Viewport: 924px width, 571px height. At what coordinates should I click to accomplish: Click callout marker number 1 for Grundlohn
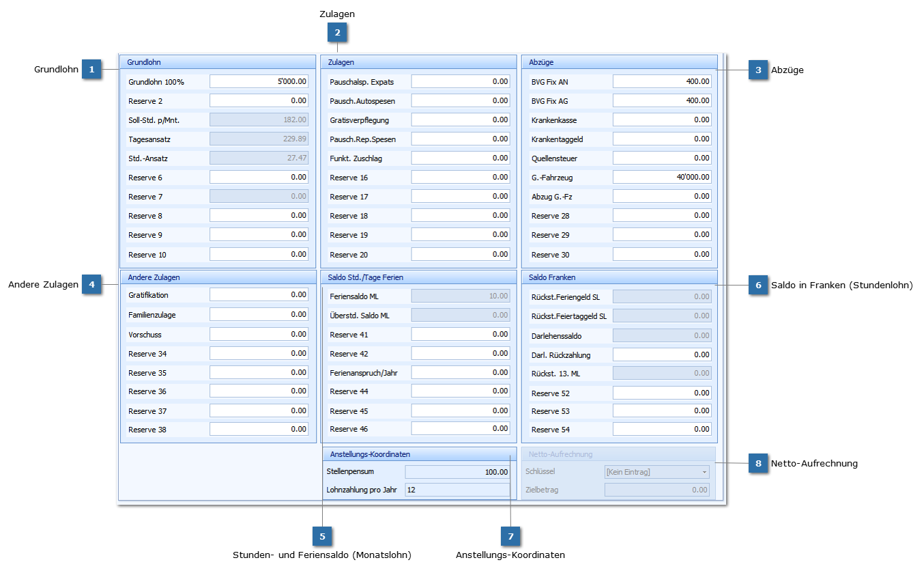click(x=91, y=69)
